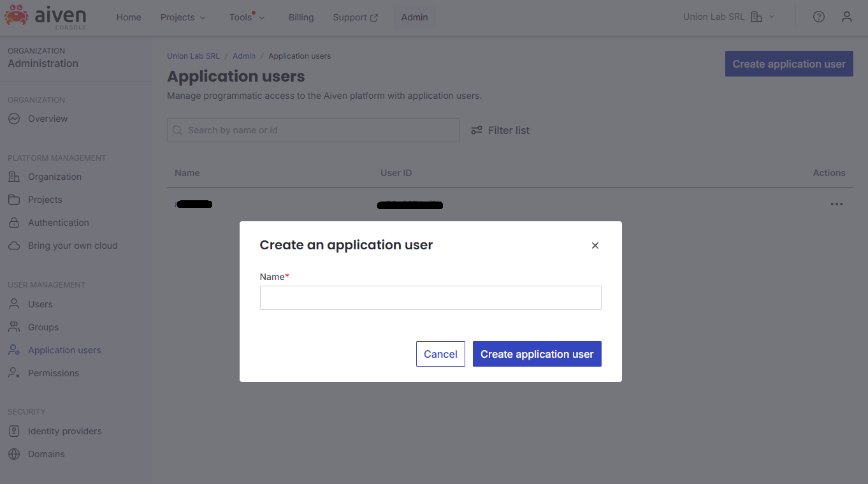Open the Permissions page
The width and height of the screenshot is (868, 484).
54,373
